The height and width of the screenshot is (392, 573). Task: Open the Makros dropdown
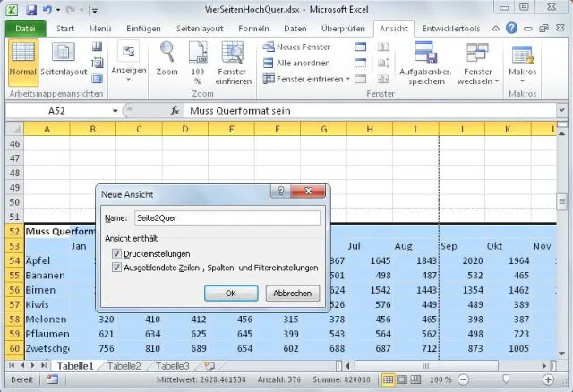click(522, 61)
